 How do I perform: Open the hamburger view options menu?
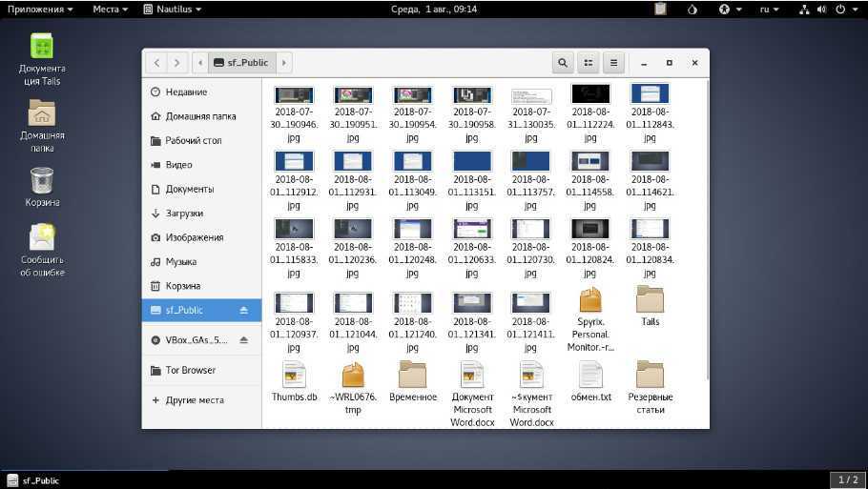613,63
